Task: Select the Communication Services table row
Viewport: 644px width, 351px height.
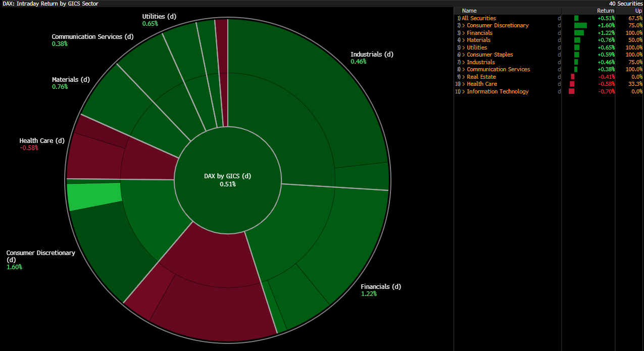Action: click(498, 69)
